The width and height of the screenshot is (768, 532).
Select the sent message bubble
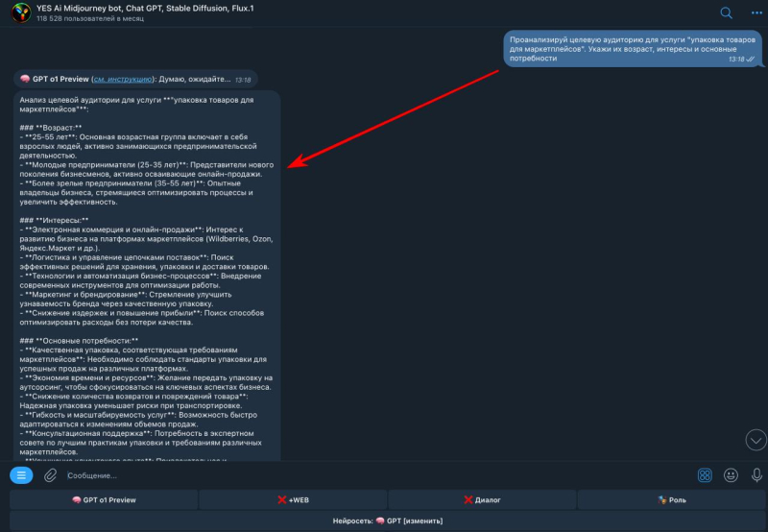pos(629,47)
